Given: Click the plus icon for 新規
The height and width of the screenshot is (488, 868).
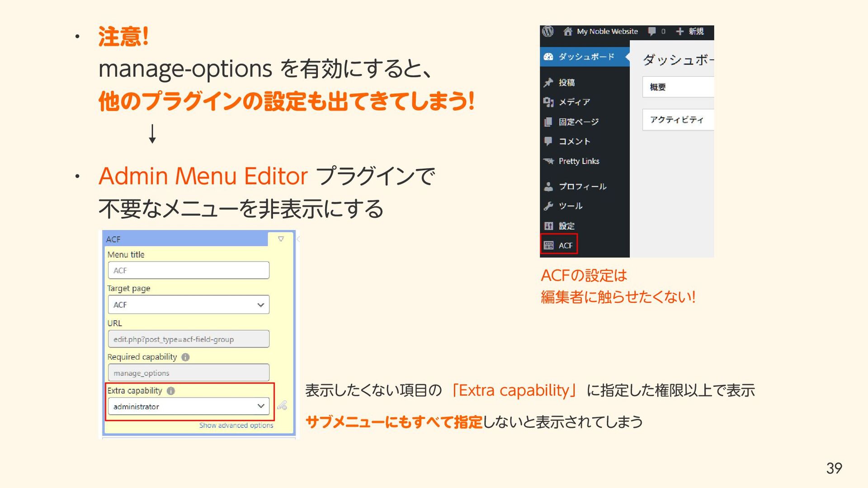Looking at the screenshot, I should pyautogui.click(x=679, y=32).
